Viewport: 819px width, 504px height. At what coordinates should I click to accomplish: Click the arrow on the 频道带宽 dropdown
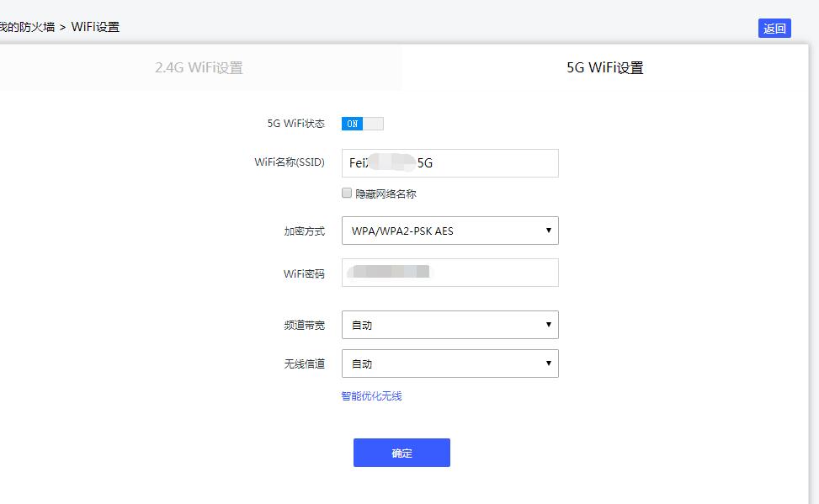(548, 325)
